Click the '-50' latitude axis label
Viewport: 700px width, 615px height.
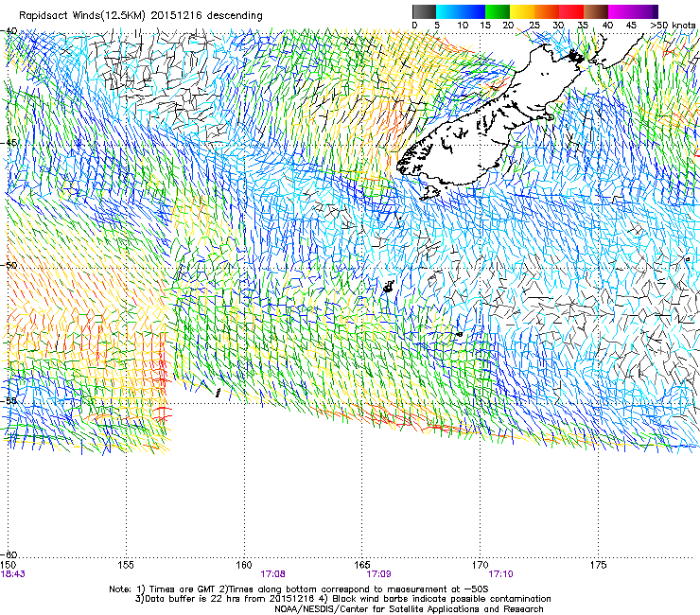tap(9, 265)
